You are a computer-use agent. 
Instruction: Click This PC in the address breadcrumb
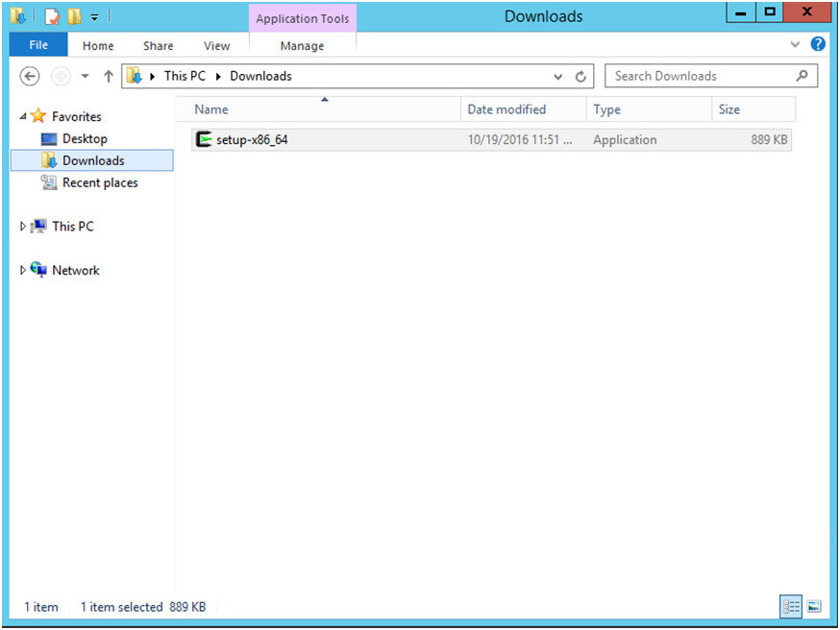click(185, 76)
